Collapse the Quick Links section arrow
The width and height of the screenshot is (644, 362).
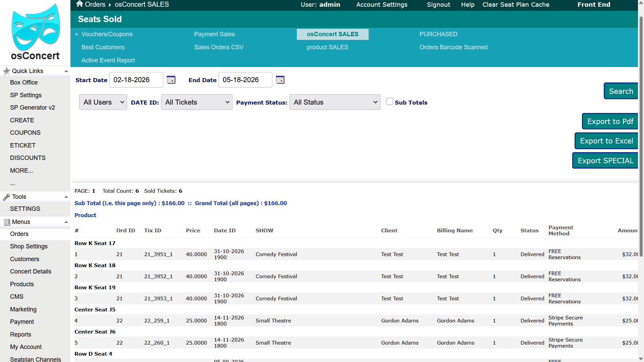pos(66,71)
